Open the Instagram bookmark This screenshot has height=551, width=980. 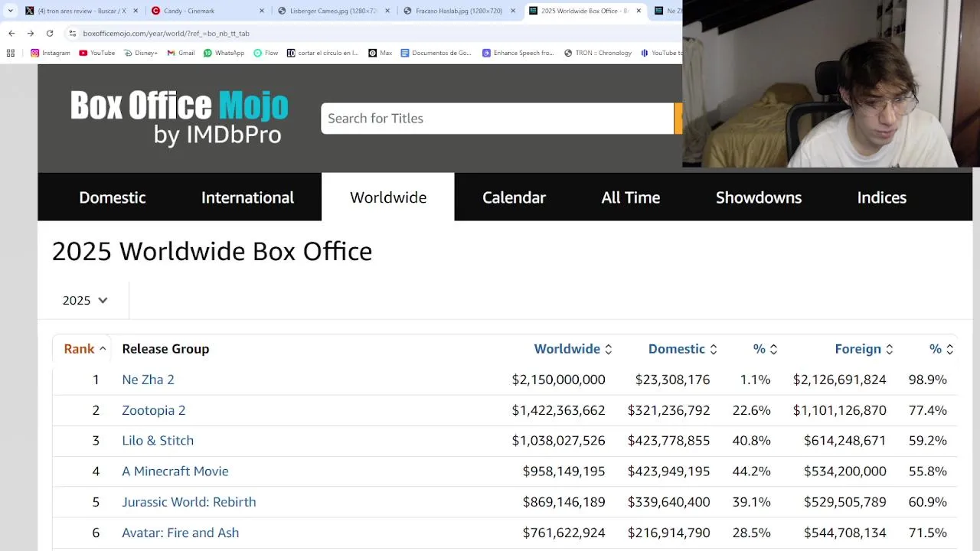pos(51,53)
